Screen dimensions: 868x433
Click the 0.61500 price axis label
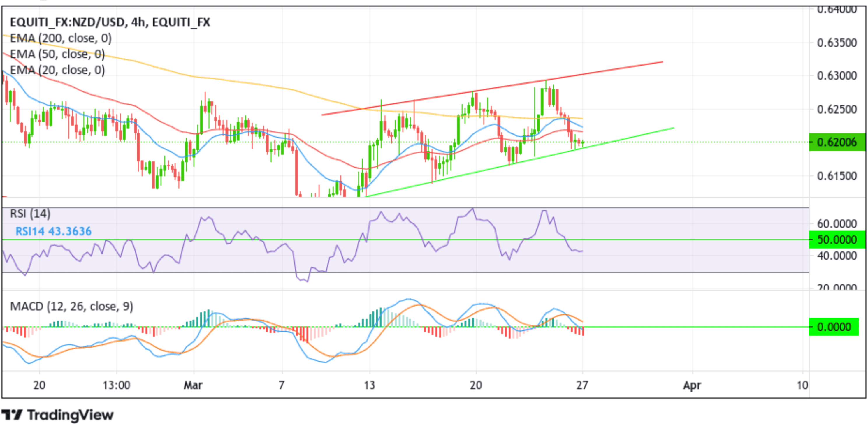tap(837, 175)
